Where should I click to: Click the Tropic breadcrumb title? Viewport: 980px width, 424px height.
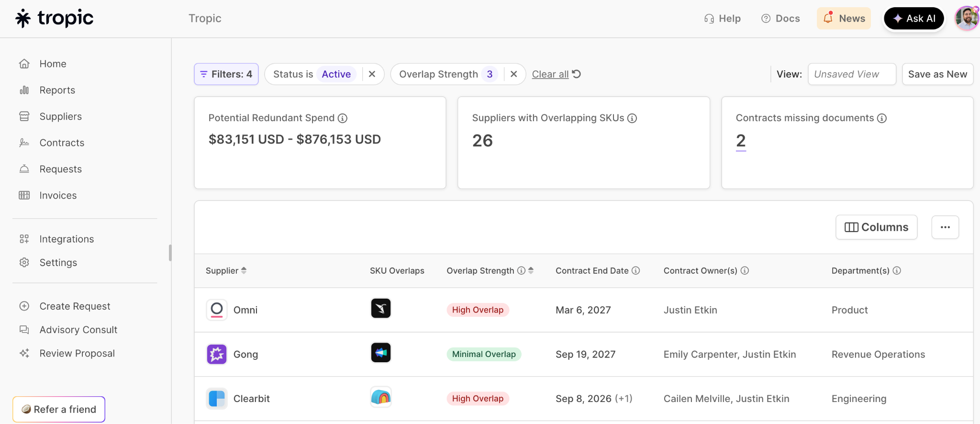[x=205, y=18]
